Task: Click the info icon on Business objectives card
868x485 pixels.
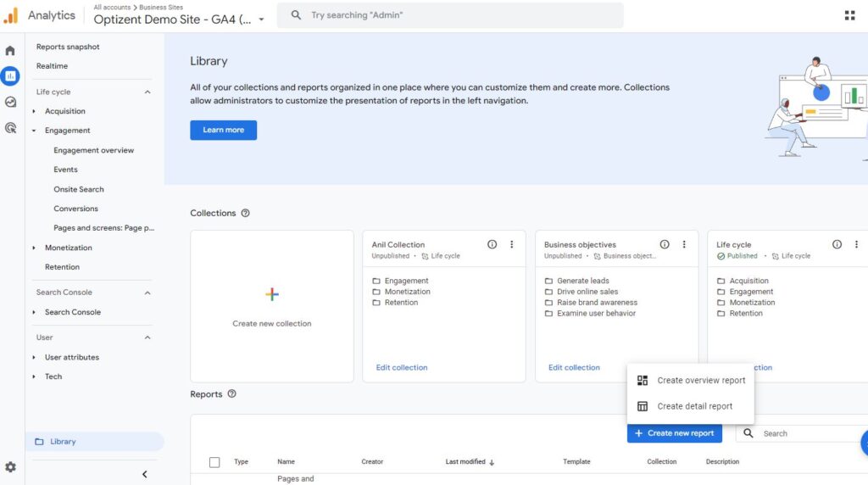Action: point(665,244)
